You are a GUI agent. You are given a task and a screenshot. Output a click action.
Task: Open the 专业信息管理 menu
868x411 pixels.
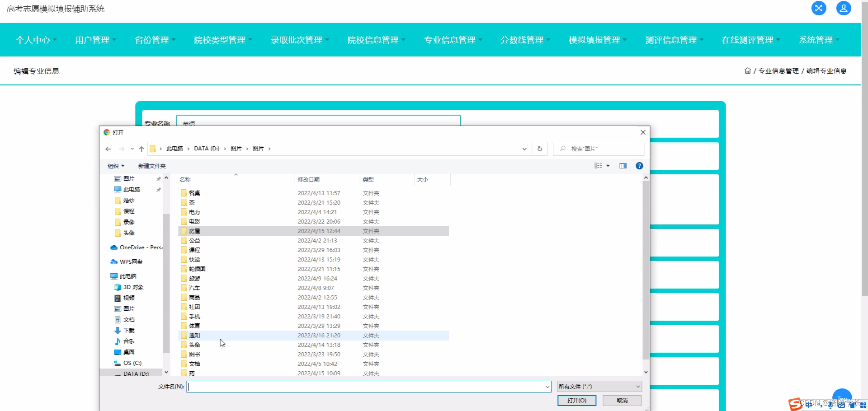click(x=453, y=40)
